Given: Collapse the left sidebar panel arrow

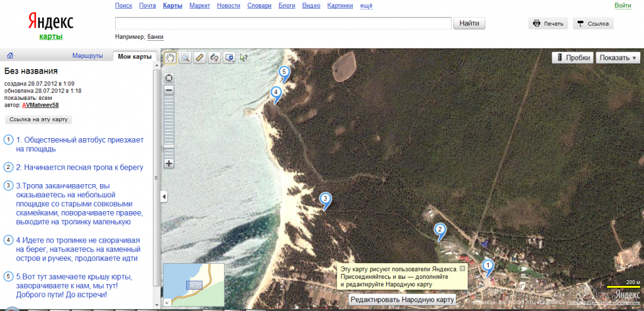Looking at the screenshot, I should point(164,197).
